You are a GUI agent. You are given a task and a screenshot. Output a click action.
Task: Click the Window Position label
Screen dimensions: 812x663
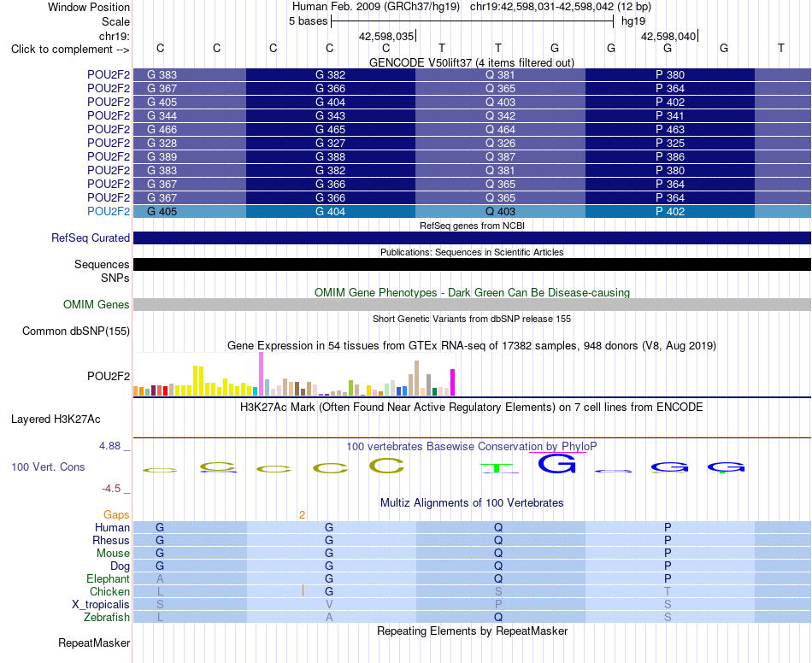click(89, 7)
